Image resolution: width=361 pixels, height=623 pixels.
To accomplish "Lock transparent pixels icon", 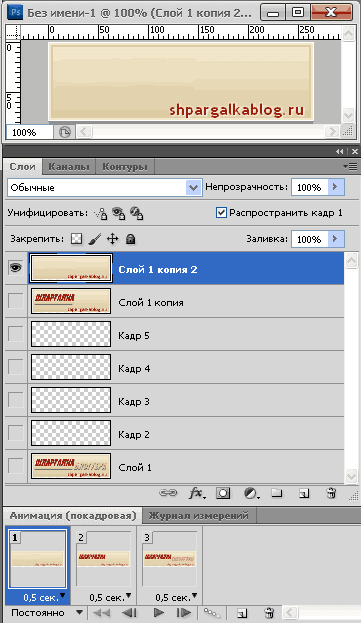I will pyautogui.click(x=76, y=239).
